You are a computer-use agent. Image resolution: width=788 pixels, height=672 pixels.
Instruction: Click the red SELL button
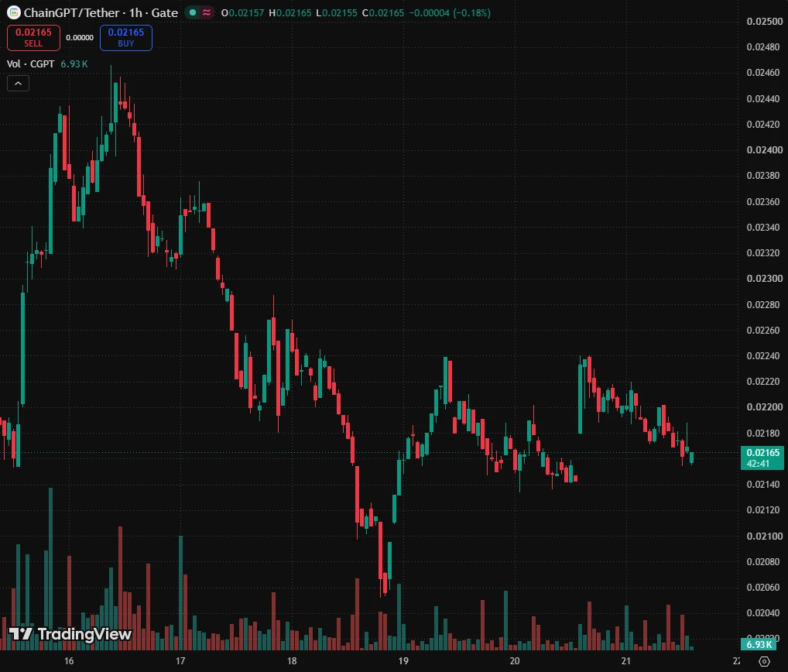pyautogui.click(x=33, y=38)
